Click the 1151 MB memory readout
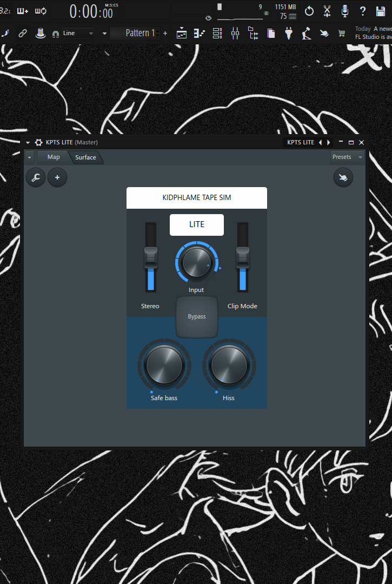The width and height of the screenshot is (392, 584). point(285,6)
